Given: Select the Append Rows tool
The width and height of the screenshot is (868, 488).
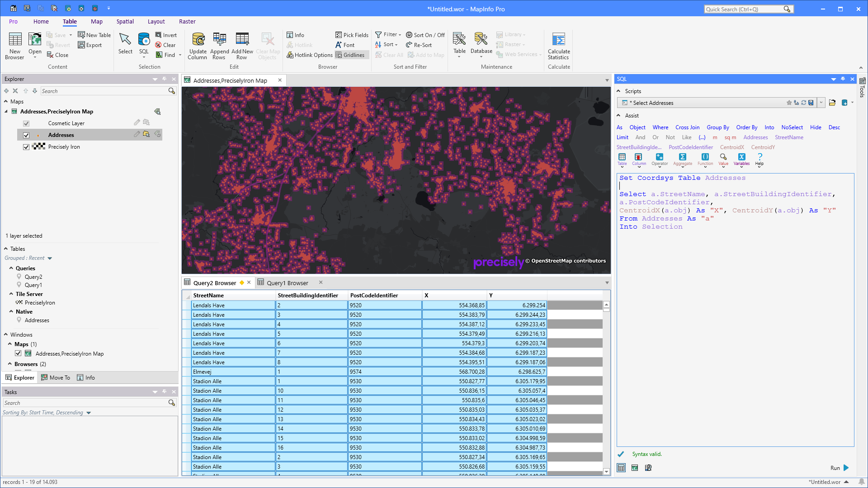Looking at the screenshot, I should click(219, 45).
